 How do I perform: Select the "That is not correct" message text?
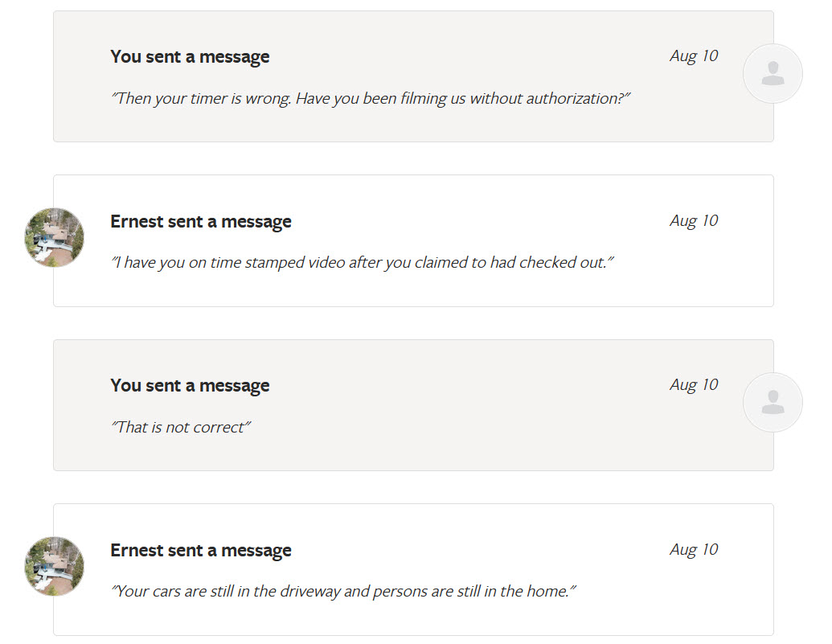point(181,428)
